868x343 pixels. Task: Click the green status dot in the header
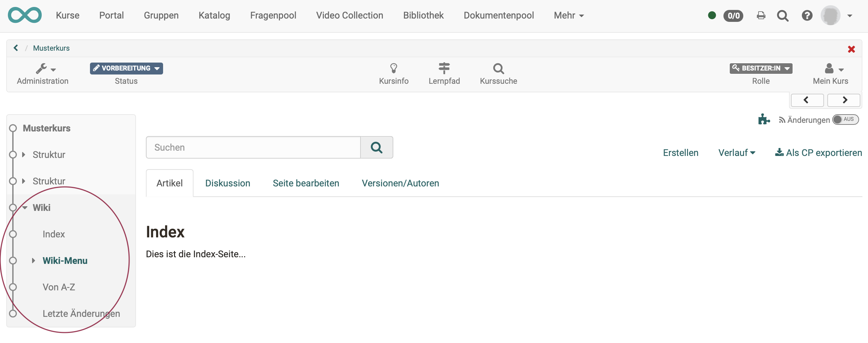tap(712, 15)
